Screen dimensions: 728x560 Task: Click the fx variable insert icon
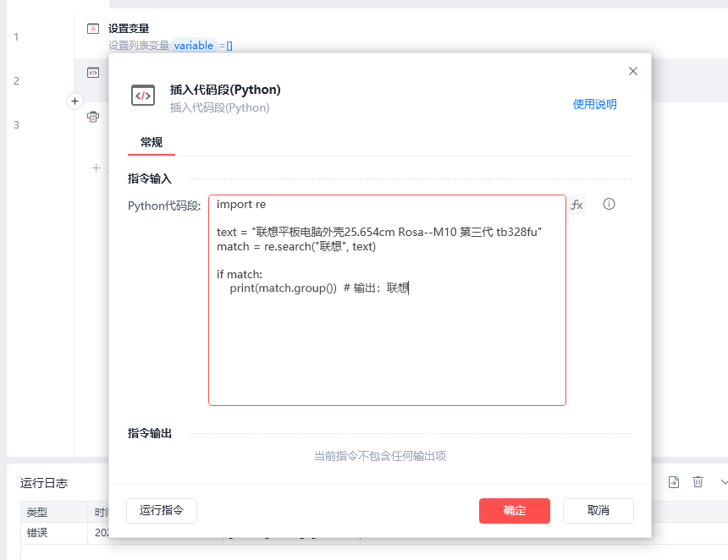[x=576, y=205]
